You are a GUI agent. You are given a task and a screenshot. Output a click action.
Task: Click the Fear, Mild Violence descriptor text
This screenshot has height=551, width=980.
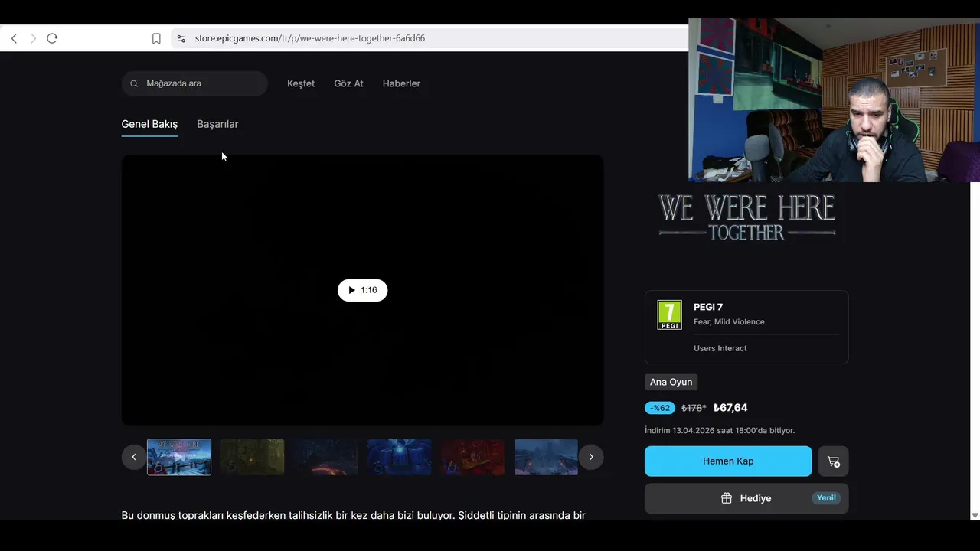(x=729, y=322)
